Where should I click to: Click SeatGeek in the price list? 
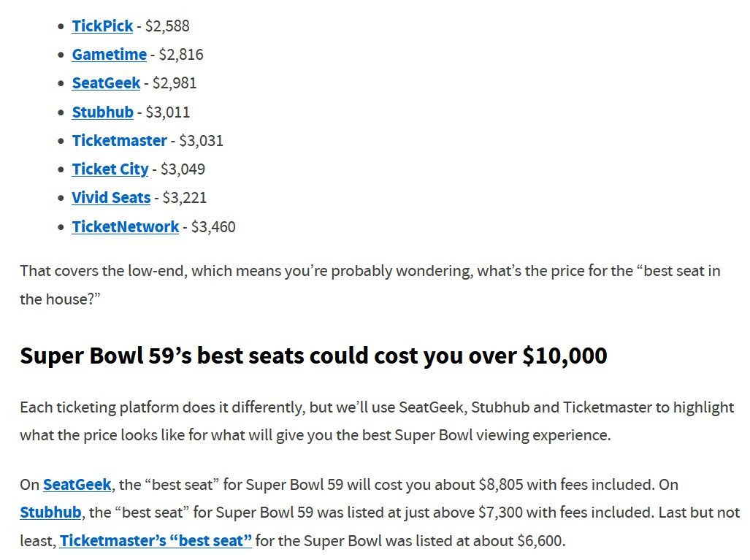click(106, 83)
